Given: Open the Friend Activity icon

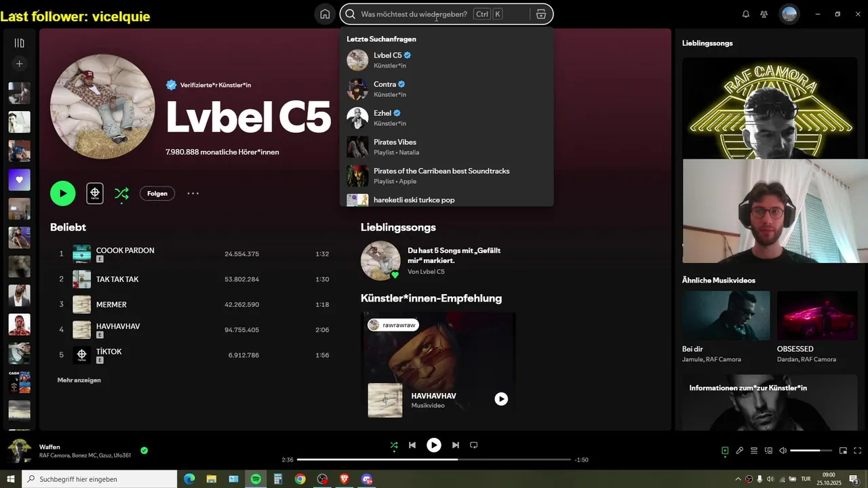Looking at the screenshot, I should (764, 14).
